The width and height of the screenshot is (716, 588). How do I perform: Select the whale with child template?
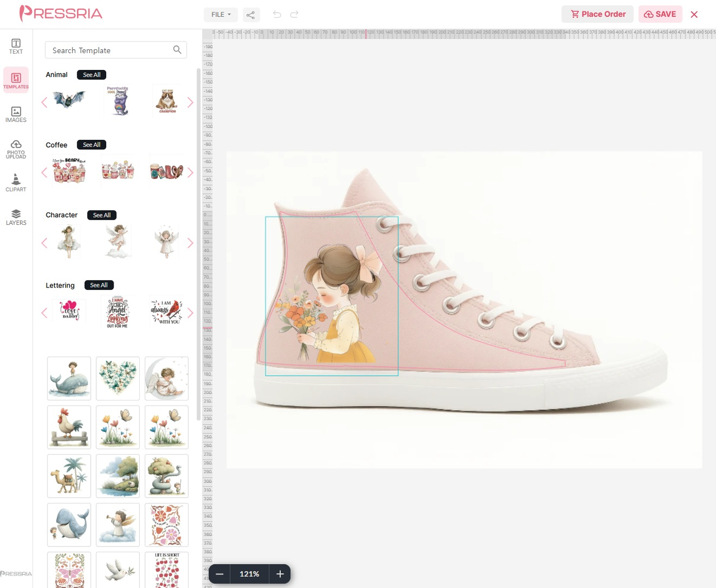69,379
